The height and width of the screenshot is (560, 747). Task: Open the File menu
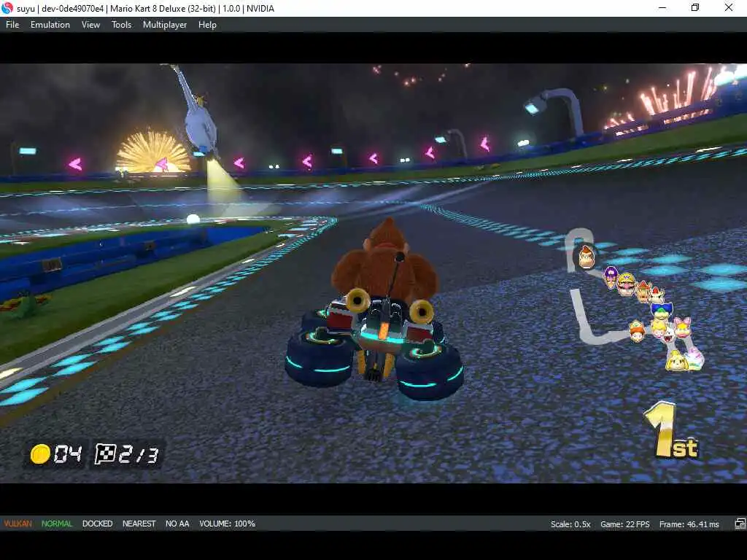12,25
